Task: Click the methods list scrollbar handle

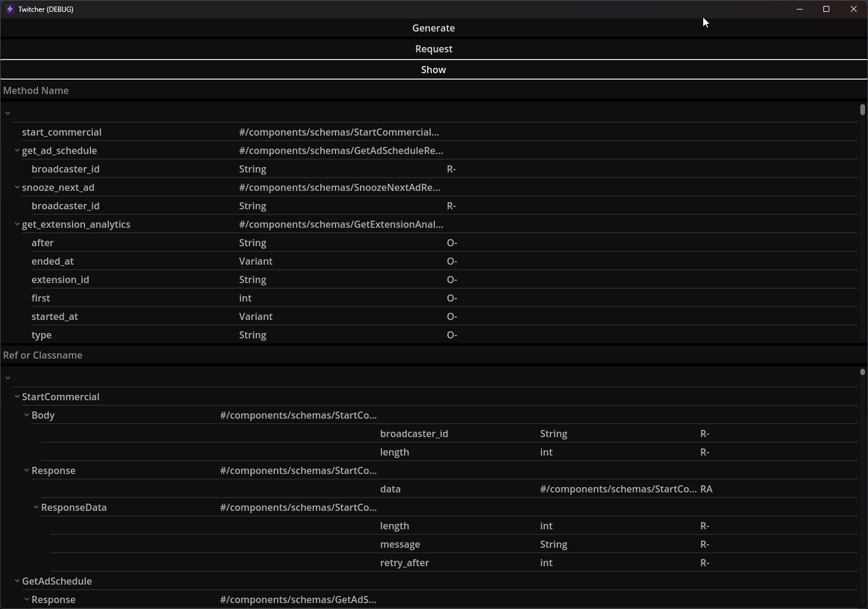Action: coord(862,110)
